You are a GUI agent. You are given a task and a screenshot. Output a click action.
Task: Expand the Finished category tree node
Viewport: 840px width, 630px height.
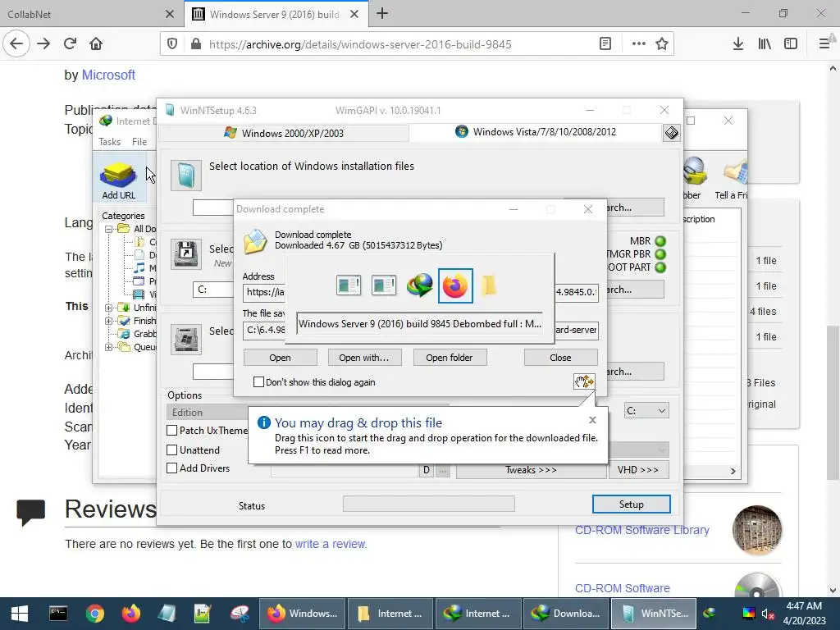[x=109, y=321]
